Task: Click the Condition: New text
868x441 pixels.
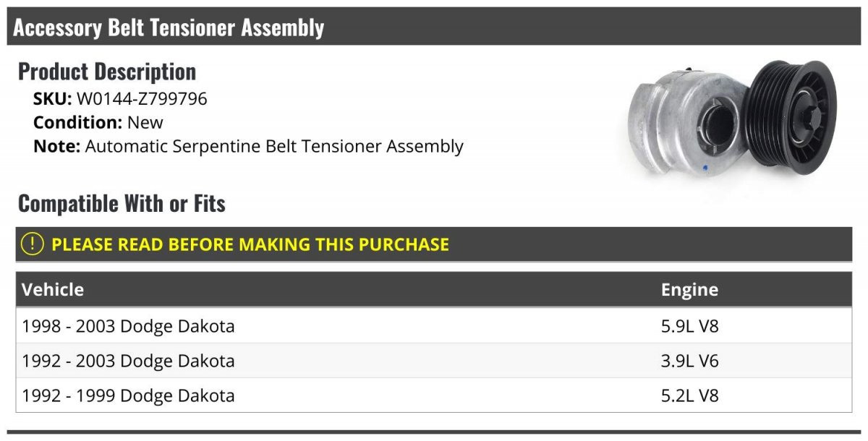Action: (98, 122)
